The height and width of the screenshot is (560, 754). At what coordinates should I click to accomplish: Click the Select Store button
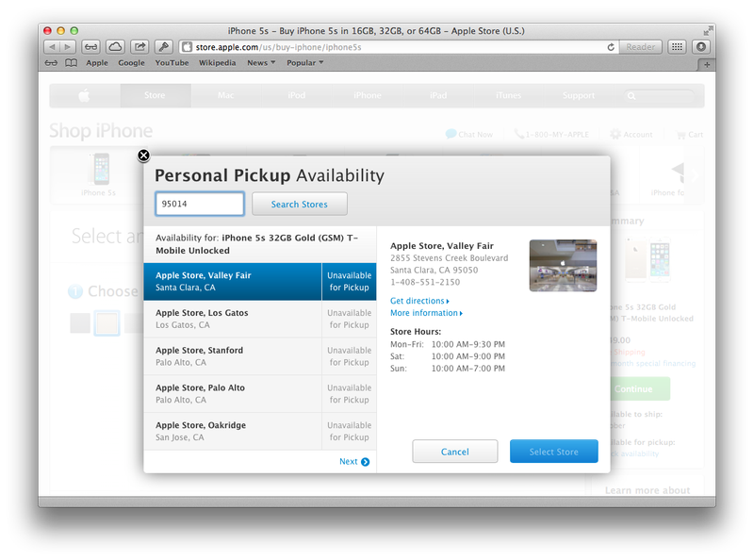point(554,452)
